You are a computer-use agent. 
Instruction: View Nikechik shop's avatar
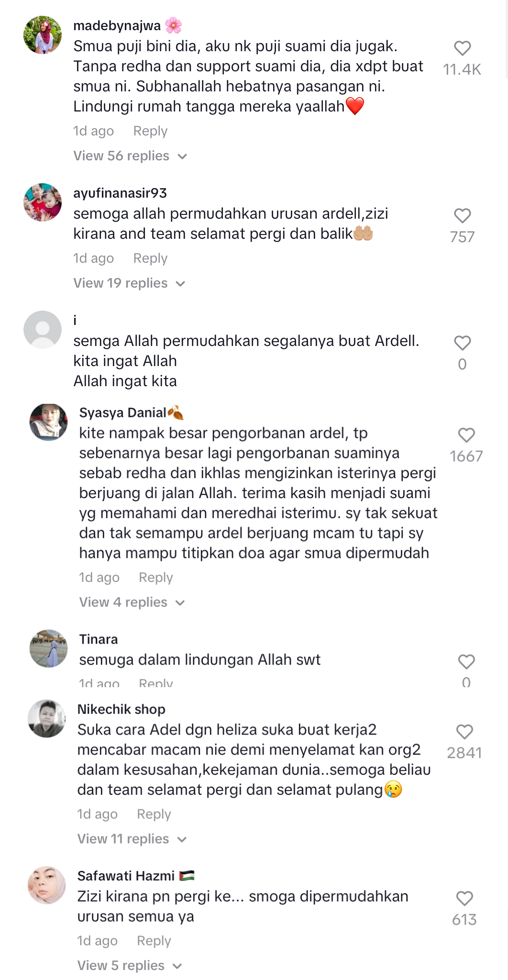[47, 719]
